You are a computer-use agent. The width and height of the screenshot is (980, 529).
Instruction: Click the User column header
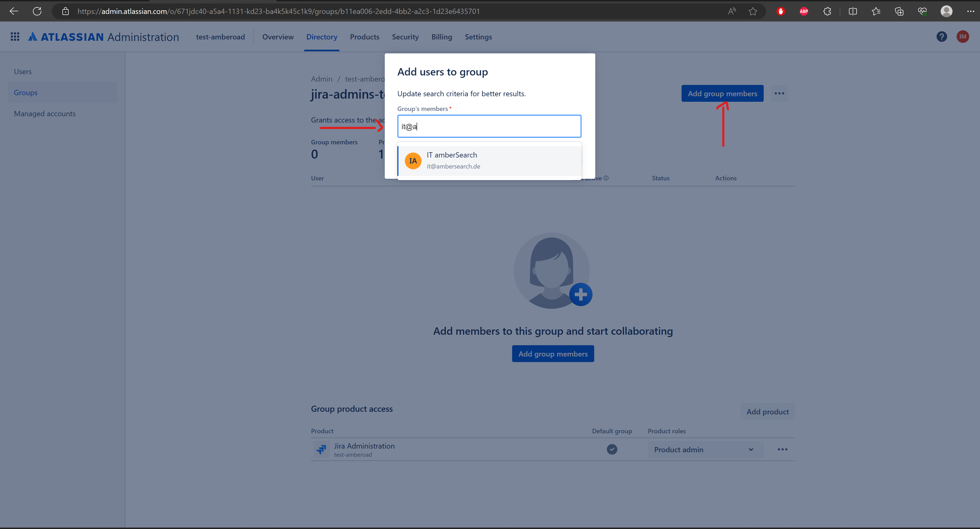click(x=317, y=178)
